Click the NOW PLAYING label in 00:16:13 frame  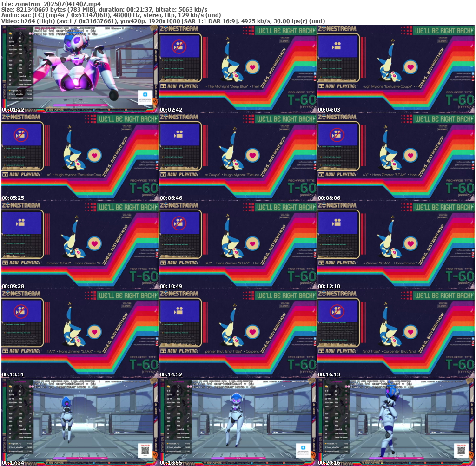click(x=337, y=351)
